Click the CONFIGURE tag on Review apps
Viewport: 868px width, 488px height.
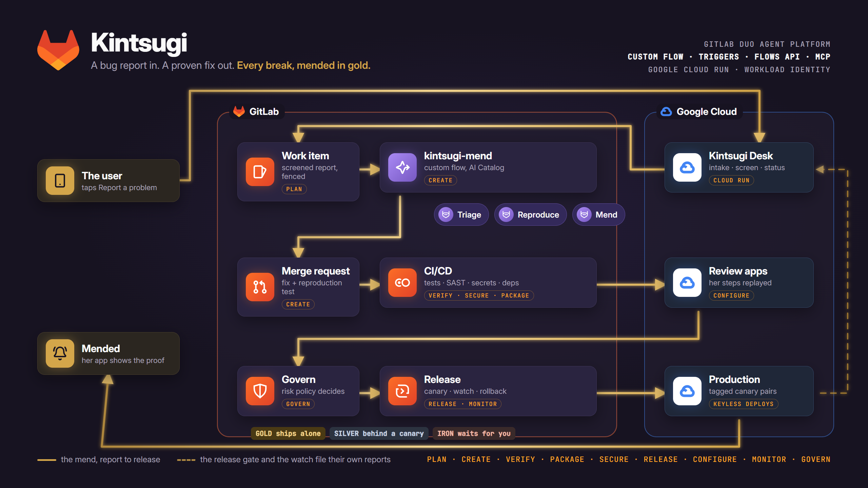click(x=731, y=296)
